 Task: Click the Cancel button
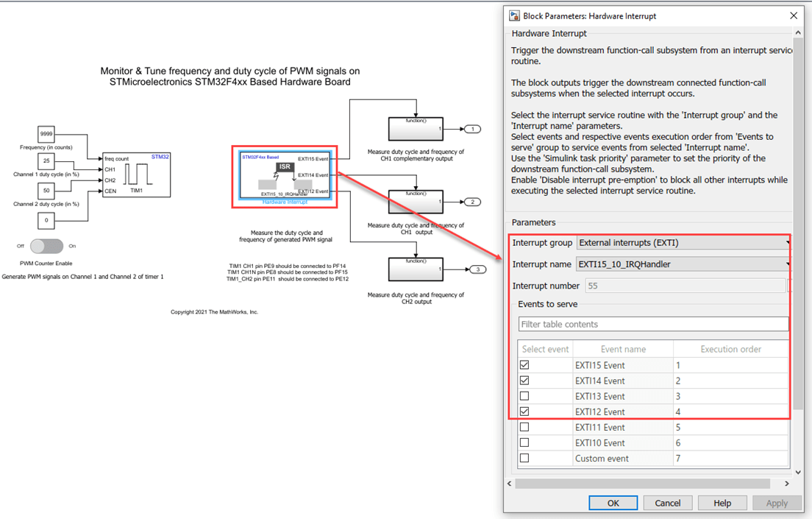click(x=668, y=503)
